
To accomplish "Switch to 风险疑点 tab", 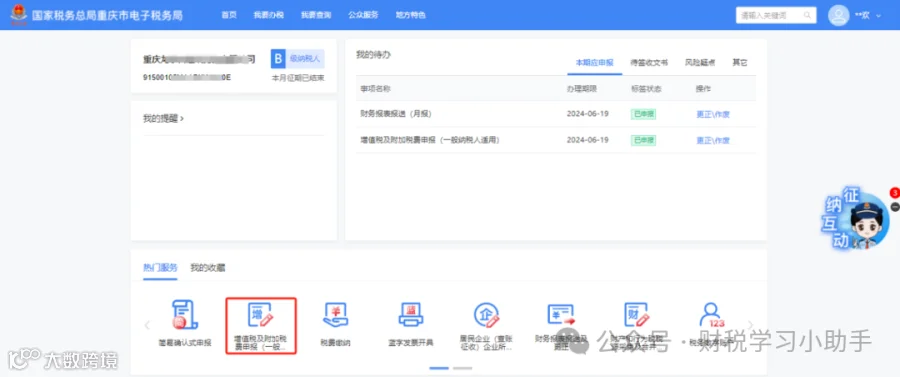I will [x=700, y=63].
